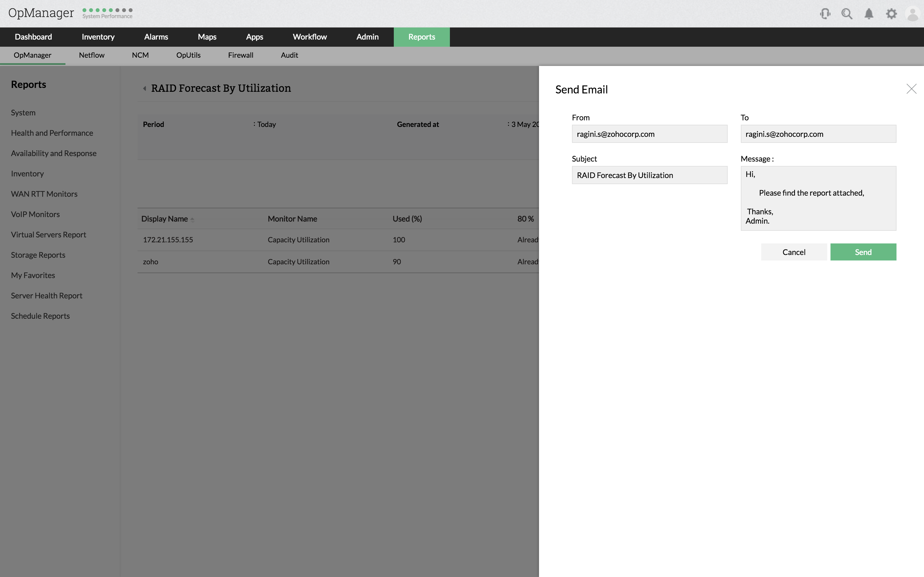This screenshot has width=924, height=577.
Task: Cancel the email dialog
Action: (793, 252)
